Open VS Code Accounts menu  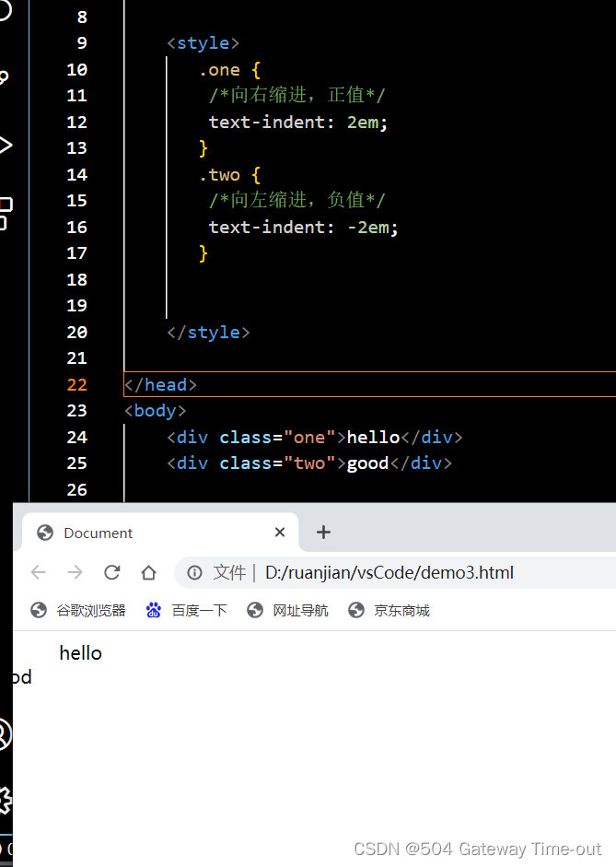click(x=5, y=734)
